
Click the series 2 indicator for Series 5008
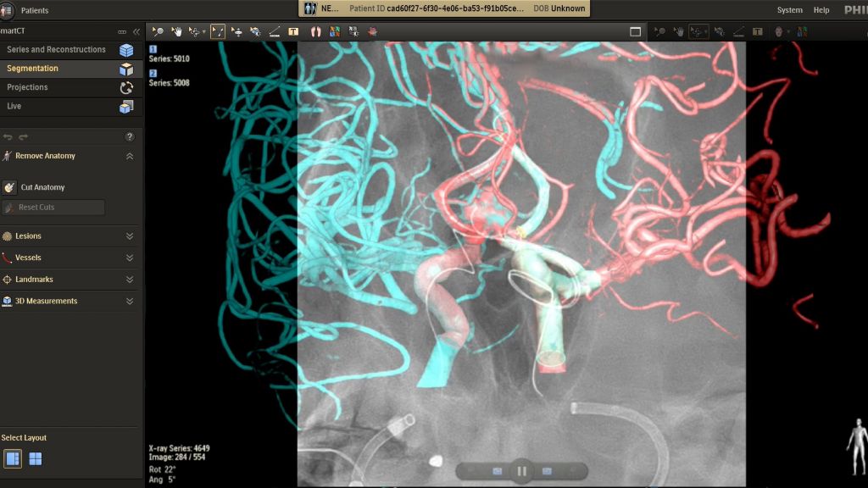(x=153, y=74)
